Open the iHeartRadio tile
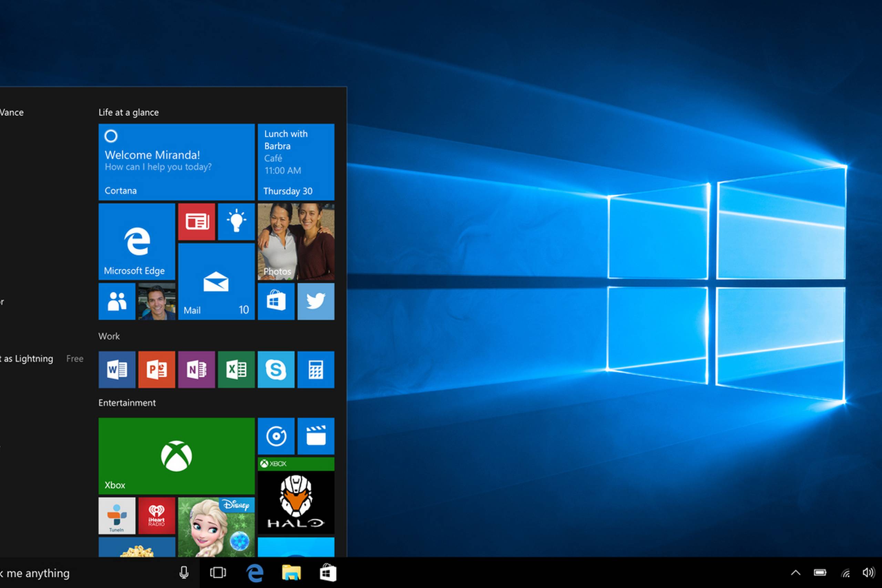The image size is (882, 588). coord(156,516)
